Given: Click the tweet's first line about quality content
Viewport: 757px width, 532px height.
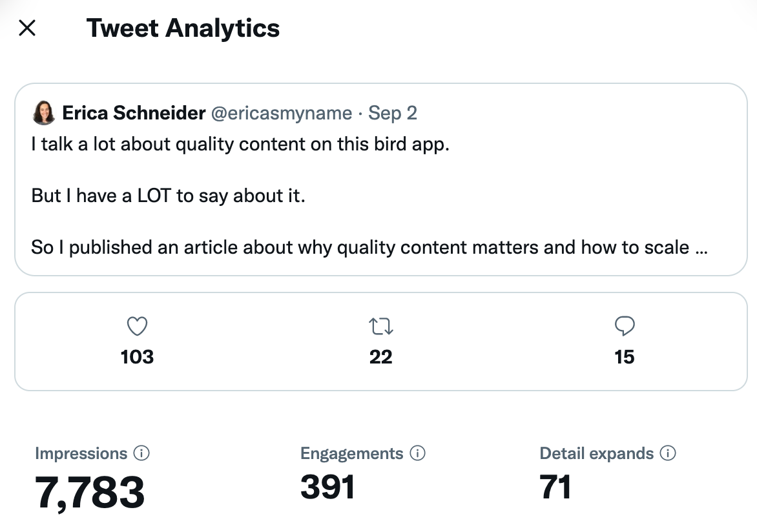Looking at the screenshot, I should 240,144.
